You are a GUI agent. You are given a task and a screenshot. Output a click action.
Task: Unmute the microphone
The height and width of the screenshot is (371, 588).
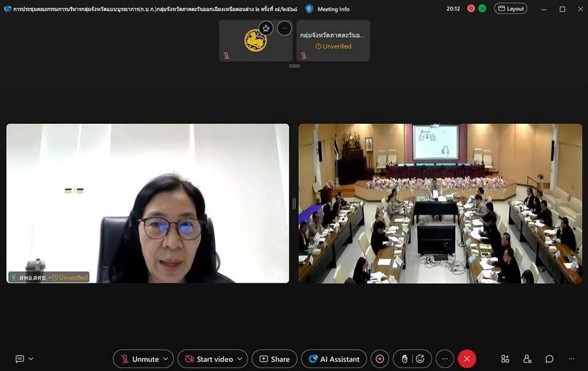tap(139, 359)
